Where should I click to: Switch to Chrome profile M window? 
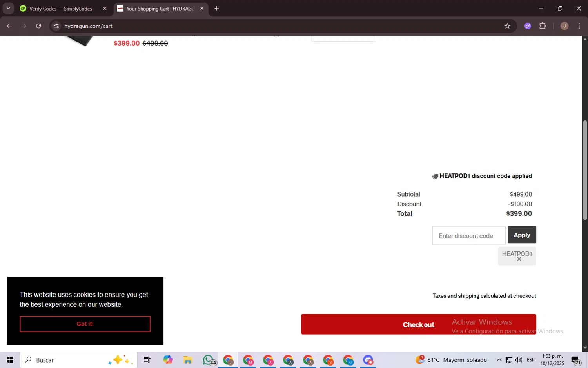coord(248,360)
